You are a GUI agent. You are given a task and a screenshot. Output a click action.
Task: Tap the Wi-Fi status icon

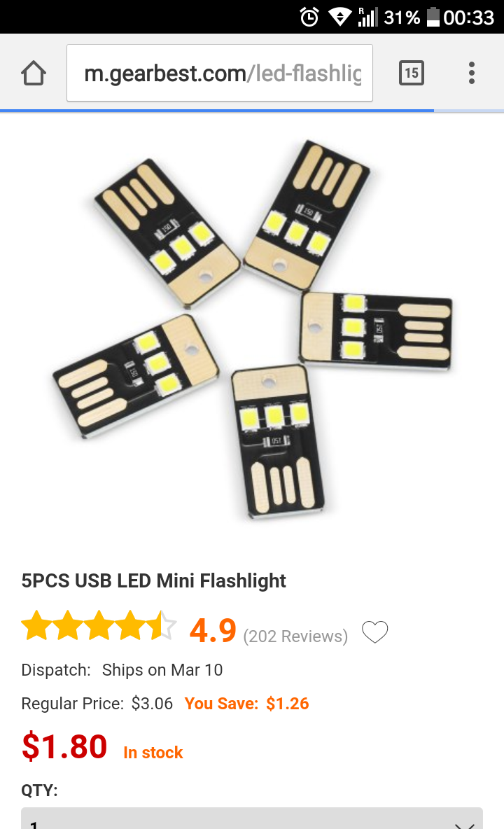(339, 17)
